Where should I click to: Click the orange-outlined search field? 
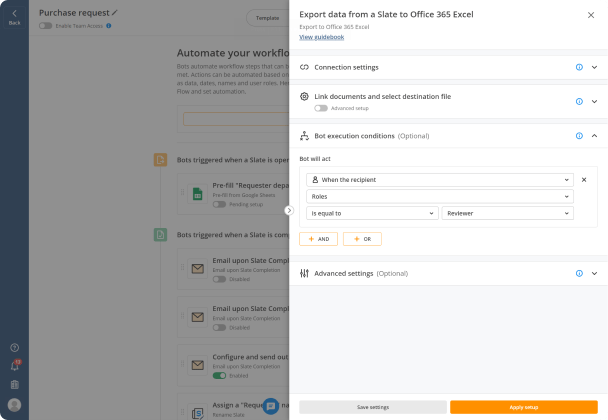(236, 119)
